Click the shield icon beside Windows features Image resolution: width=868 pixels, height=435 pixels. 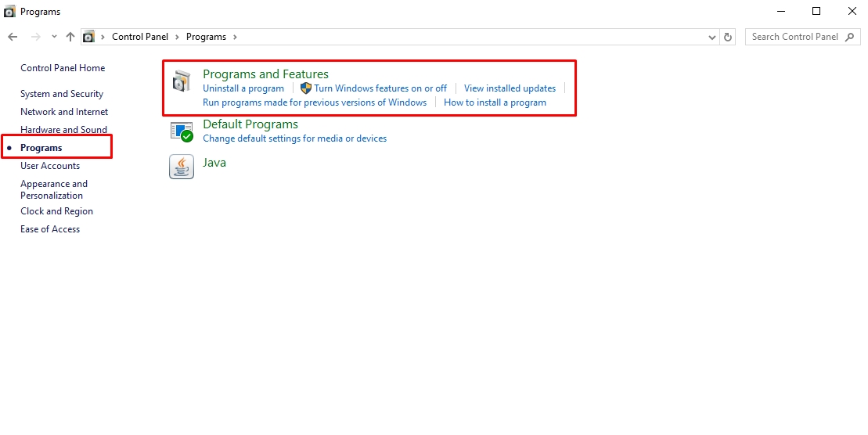point(306,88)
